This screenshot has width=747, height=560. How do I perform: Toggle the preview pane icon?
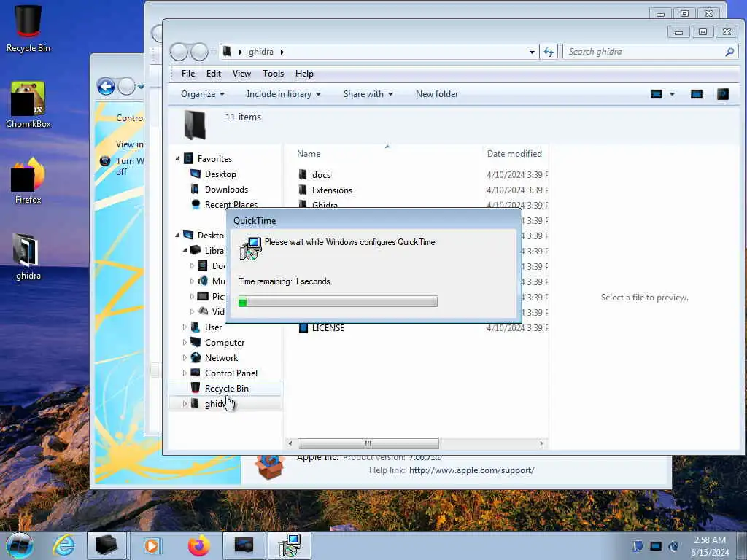coord(697,94)
